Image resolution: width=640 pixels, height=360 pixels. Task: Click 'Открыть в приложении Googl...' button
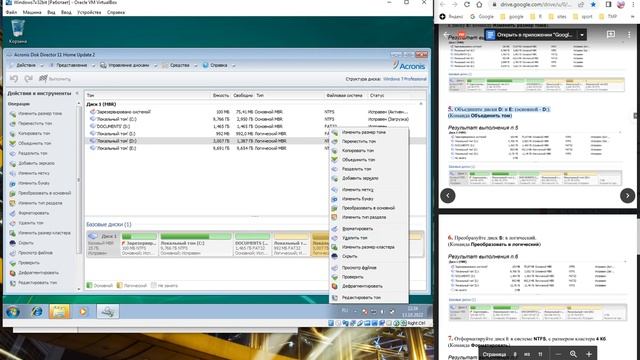tap(530, 35)
